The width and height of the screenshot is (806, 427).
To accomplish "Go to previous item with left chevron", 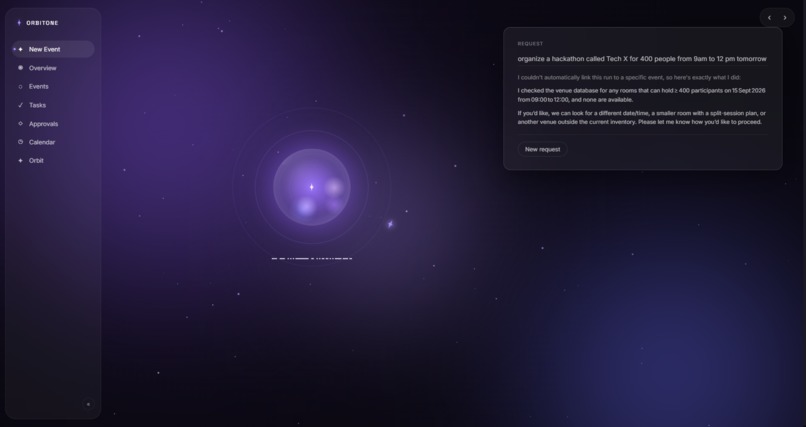I will 770,17.
